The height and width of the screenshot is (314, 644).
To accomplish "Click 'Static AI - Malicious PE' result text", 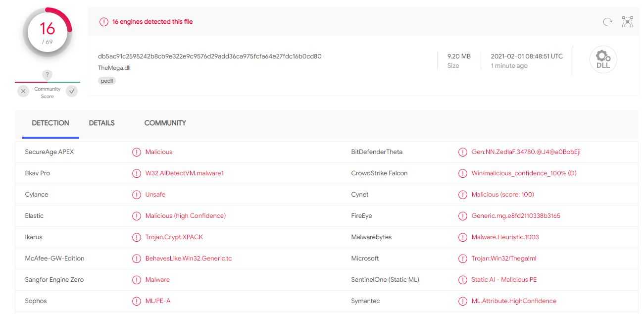I will [x=504, y=280].
